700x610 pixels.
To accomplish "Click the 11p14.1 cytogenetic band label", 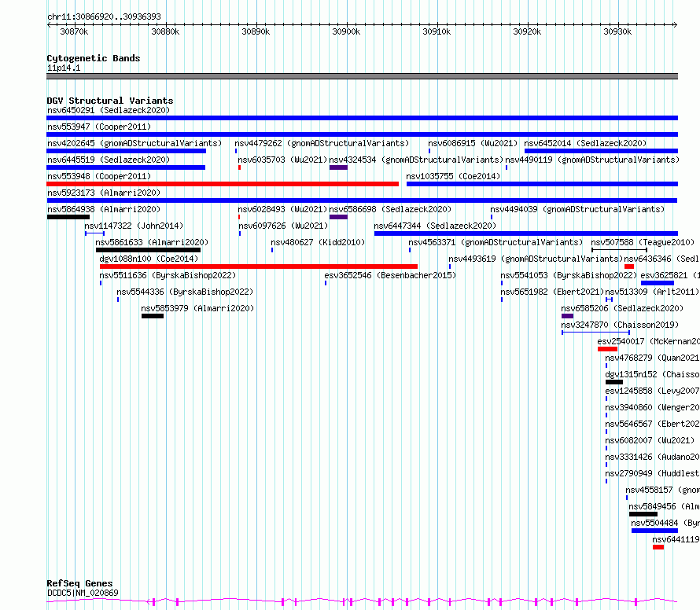I will (x=64, y=68).
